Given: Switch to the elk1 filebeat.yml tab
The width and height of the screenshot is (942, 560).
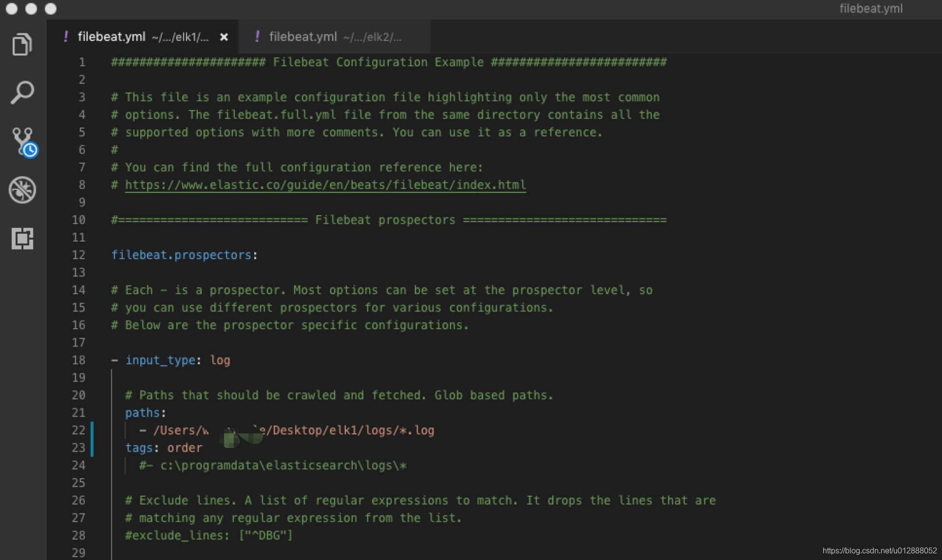Looking at the screenshot, I should (x=142, y=37).
